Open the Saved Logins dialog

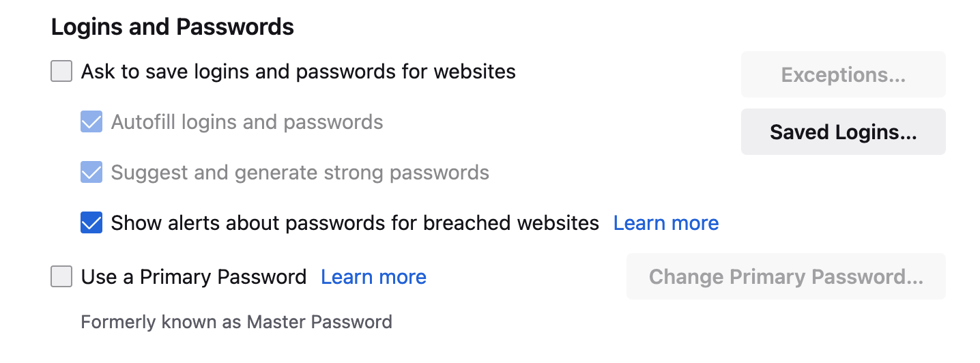(x=843, y=132)
